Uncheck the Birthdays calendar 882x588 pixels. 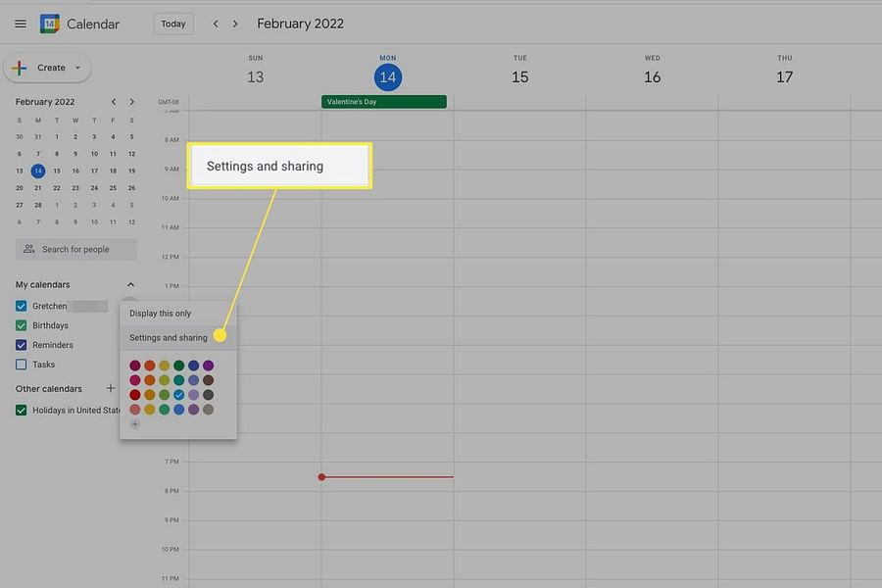click(21, 324)
